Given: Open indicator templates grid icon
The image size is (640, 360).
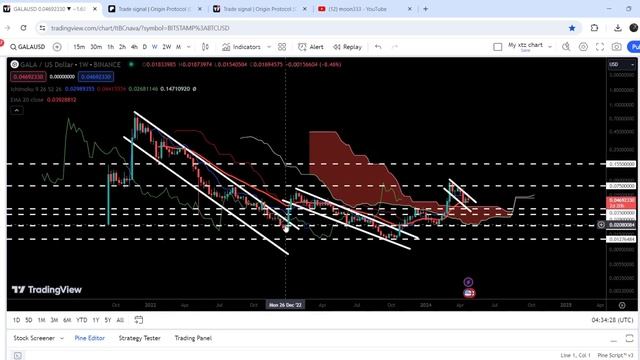Looking at the screenshot, I should click(x=282, y=47).
